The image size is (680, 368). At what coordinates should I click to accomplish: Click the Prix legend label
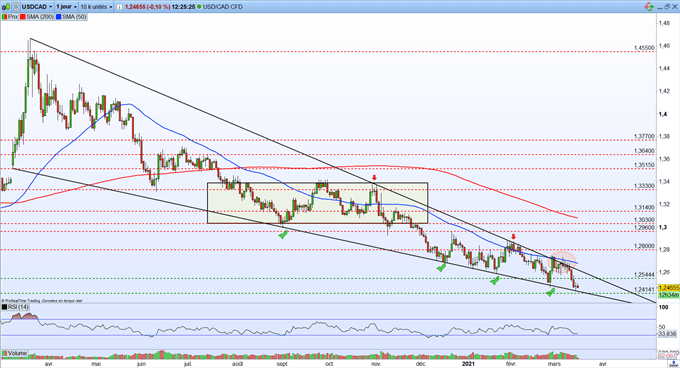point(13,17)
